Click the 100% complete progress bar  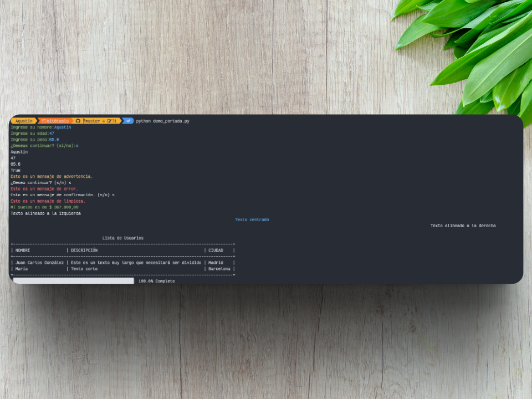click(x=73, y=281)
